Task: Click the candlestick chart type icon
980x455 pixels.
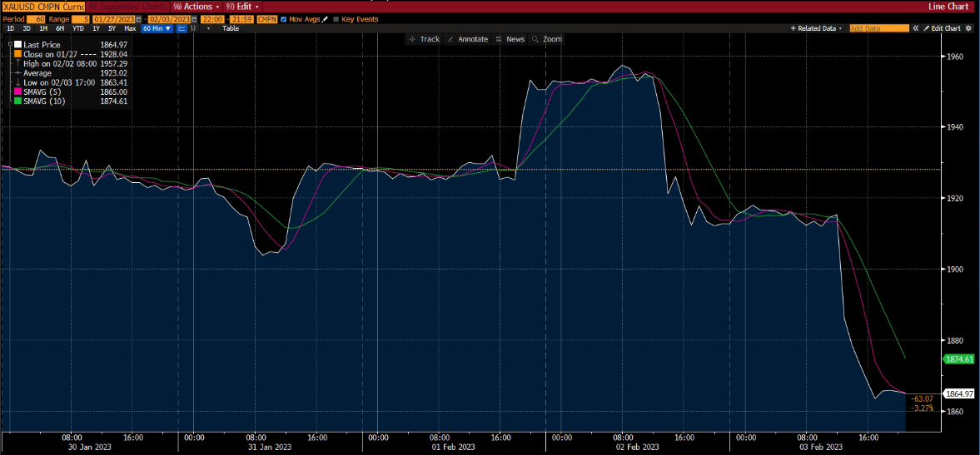Action: (x=194, y=28)
